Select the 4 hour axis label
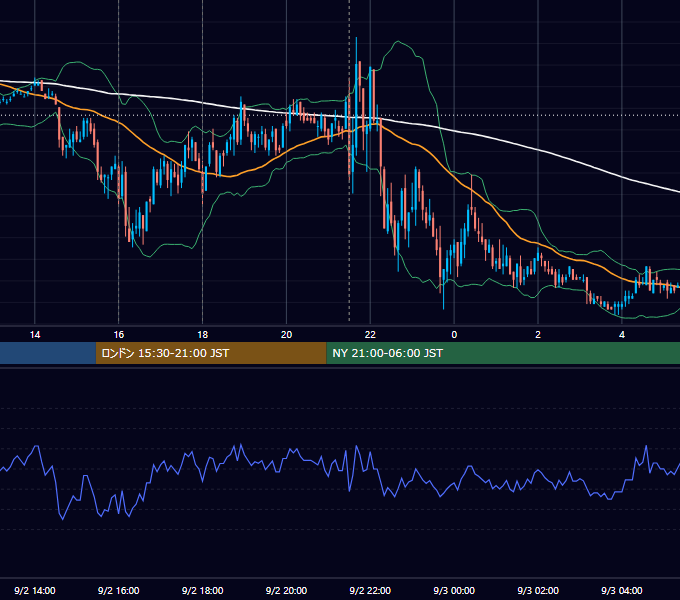 [622, 335]
